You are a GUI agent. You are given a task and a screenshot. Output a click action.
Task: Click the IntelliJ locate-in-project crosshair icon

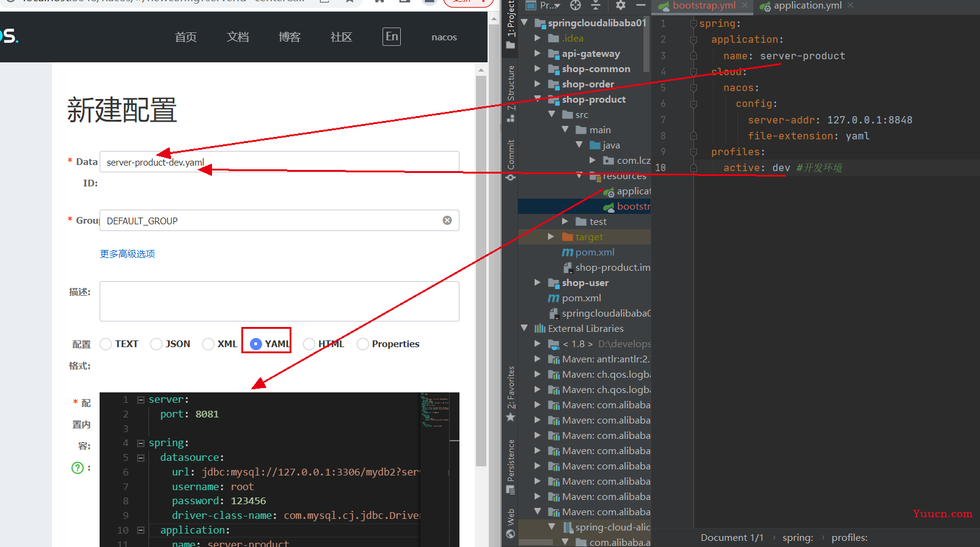(576, 6)
